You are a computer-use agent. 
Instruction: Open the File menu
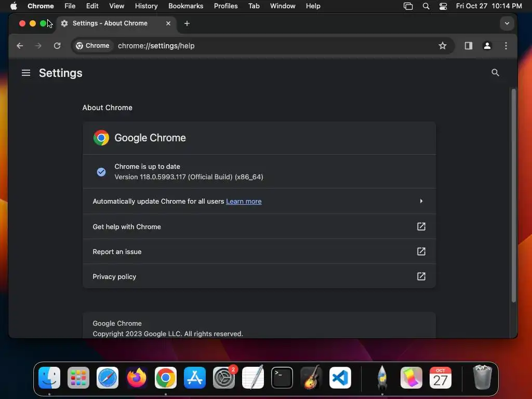pyautogui.click(x=70, y=6)
